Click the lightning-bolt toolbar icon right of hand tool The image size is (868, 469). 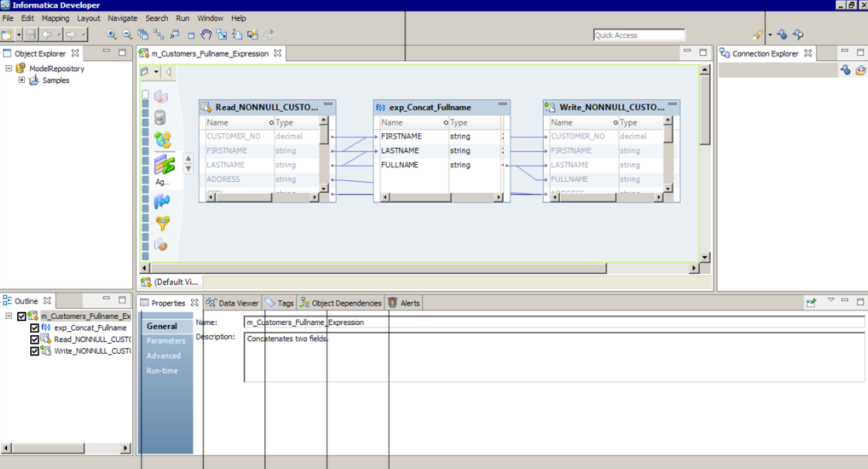(x=253, y=34)
